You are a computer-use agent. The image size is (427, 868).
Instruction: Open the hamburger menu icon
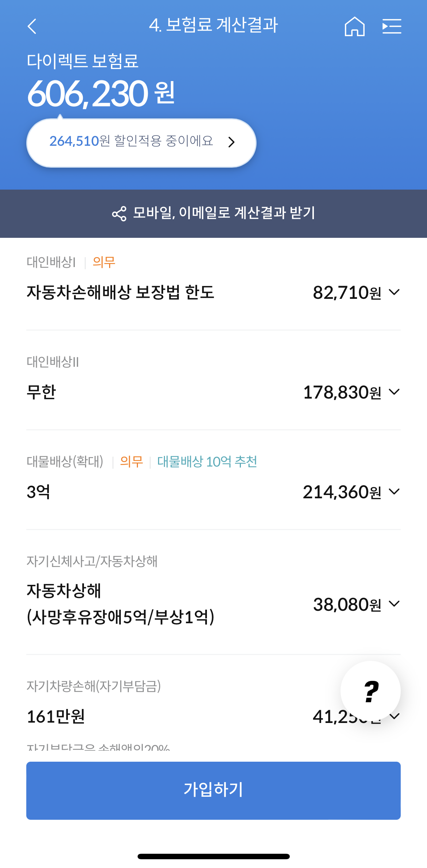click(392, 26)
